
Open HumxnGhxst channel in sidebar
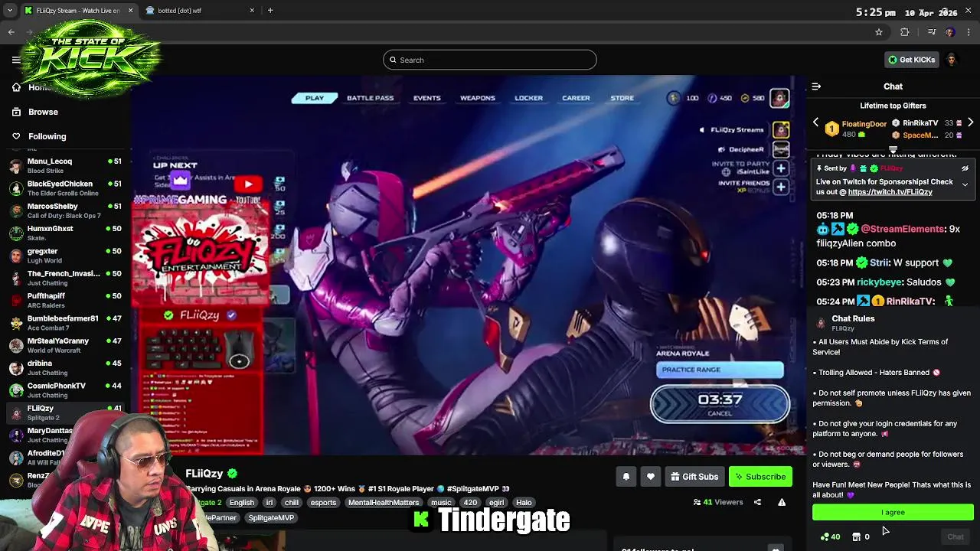click(x=64, y=233)
